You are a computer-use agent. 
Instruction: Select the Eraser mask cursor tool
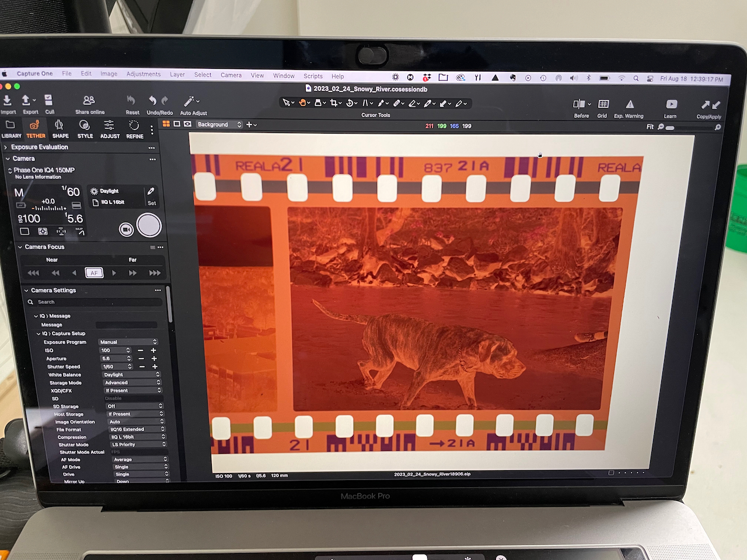(x=413, y=104)
